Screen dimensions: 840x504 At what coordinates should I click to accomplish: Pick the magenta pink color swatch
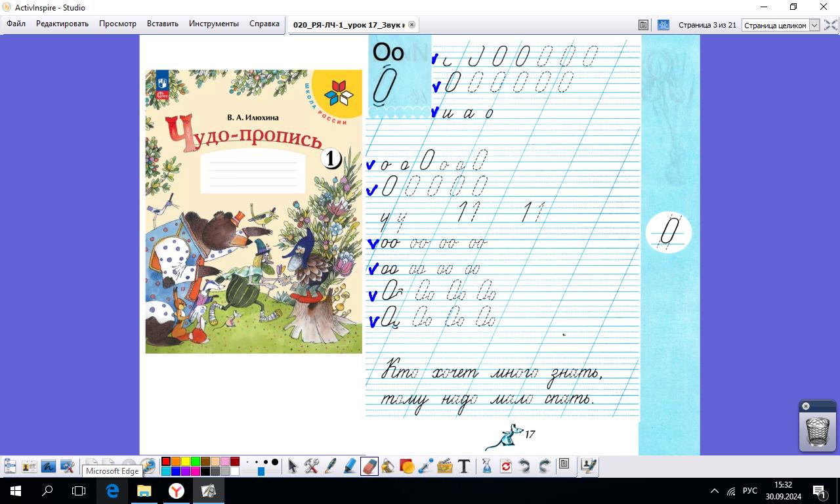196,471
